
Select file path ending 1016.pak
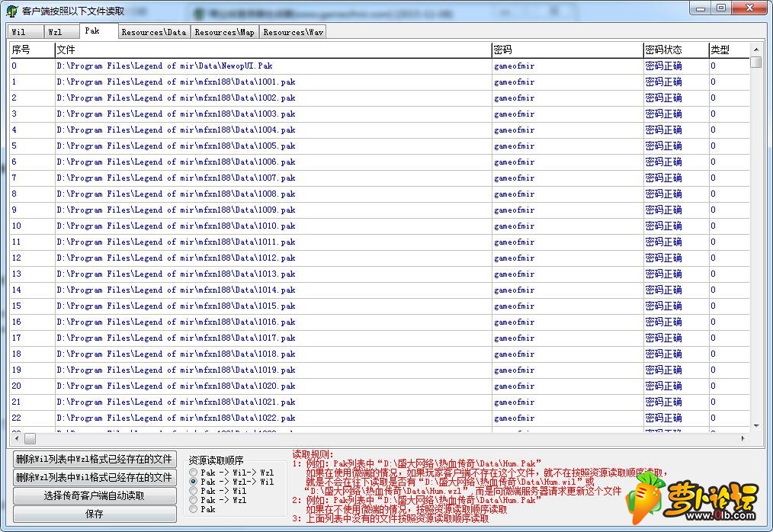(175, 322)
